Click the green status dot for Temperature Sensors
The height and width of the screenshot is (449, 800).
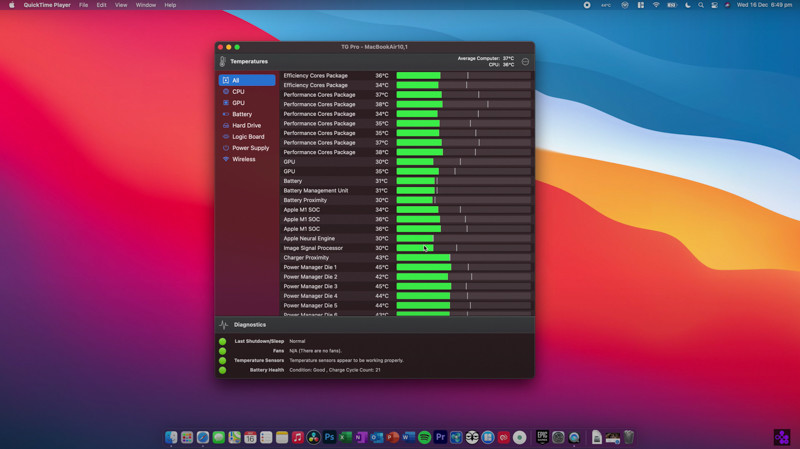pyautogui.click(x=222, y=361)
